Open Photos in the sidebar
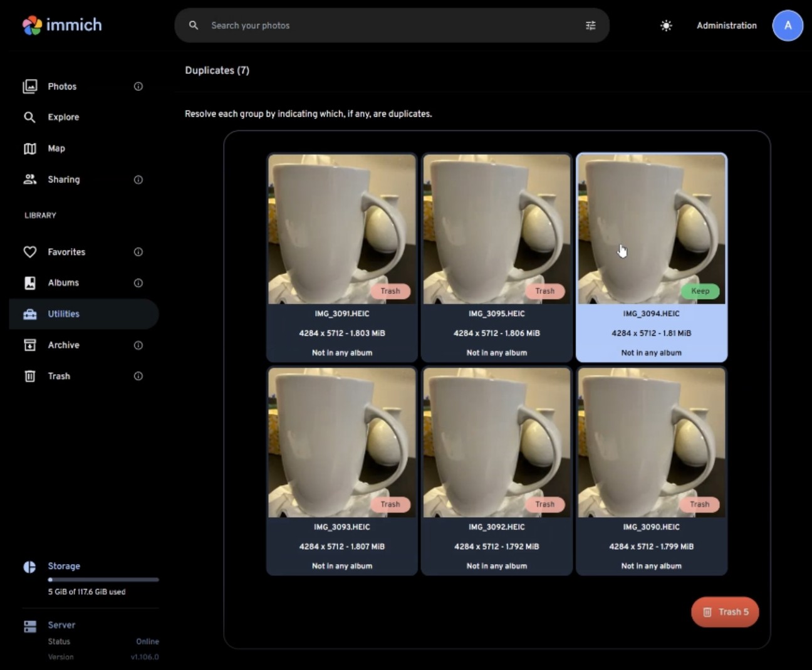Image resolution: width=812 pixels, height=670 pixels. pos(84,86)
